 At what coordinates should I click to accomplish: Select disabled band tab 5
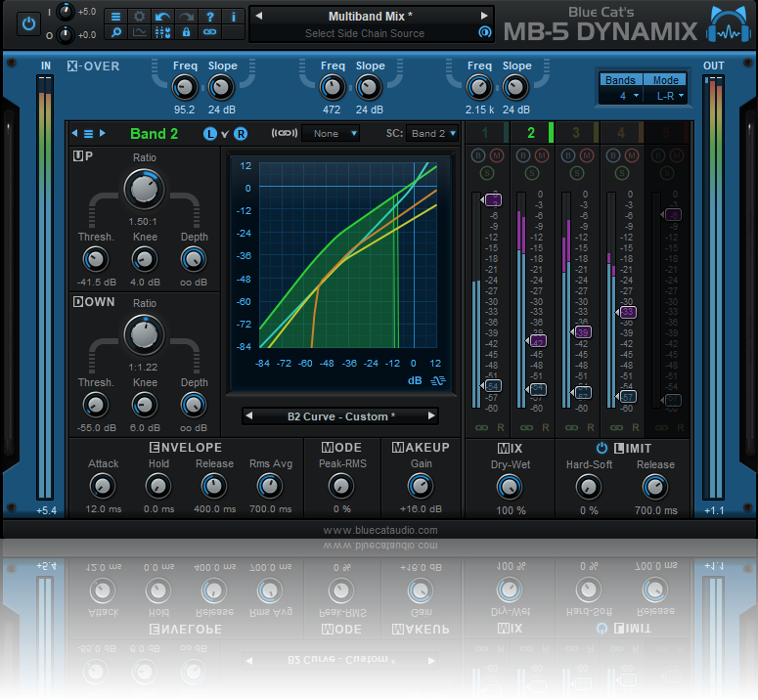tap(667, 133)
